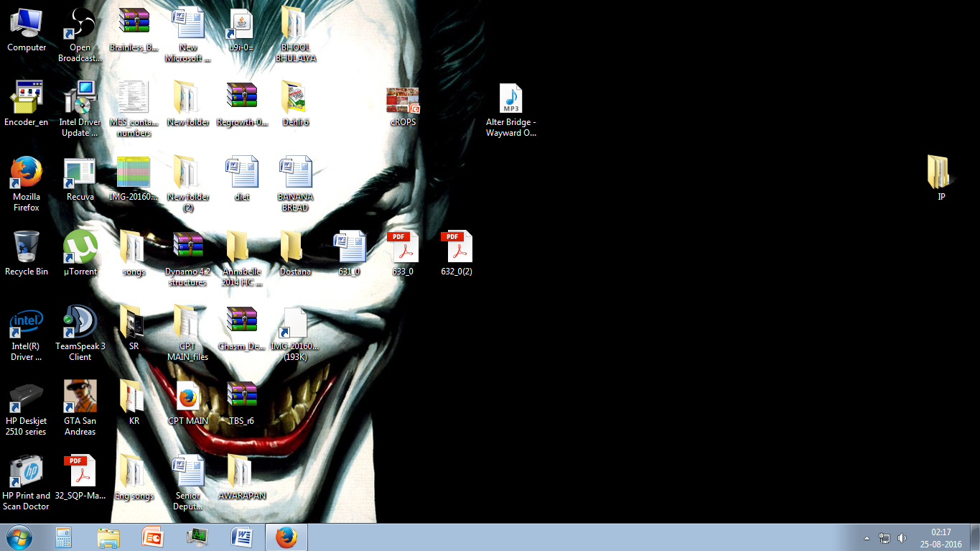Screen dimensions: 980x551
Task: Open the Computer desktop icon
Action: click(27, 30)
